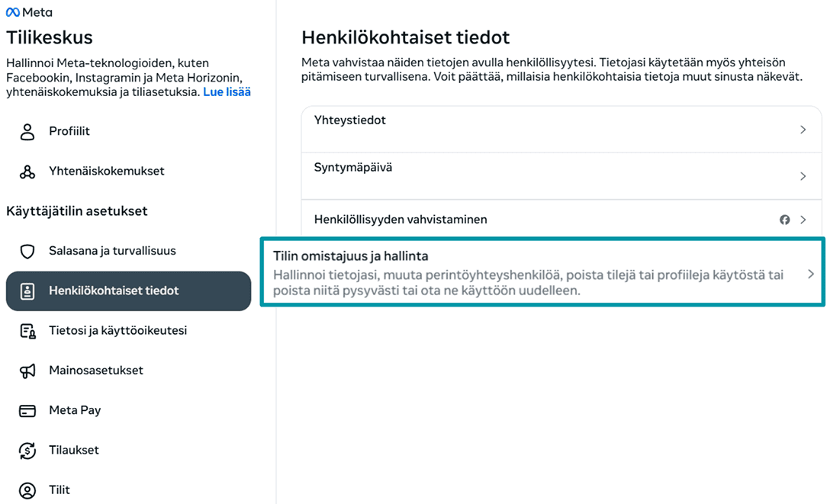The width and height of the screenshot is (827, 504).
Task: Expand the Yhteystiedot row chevron
Action: [x=803, y=130]
